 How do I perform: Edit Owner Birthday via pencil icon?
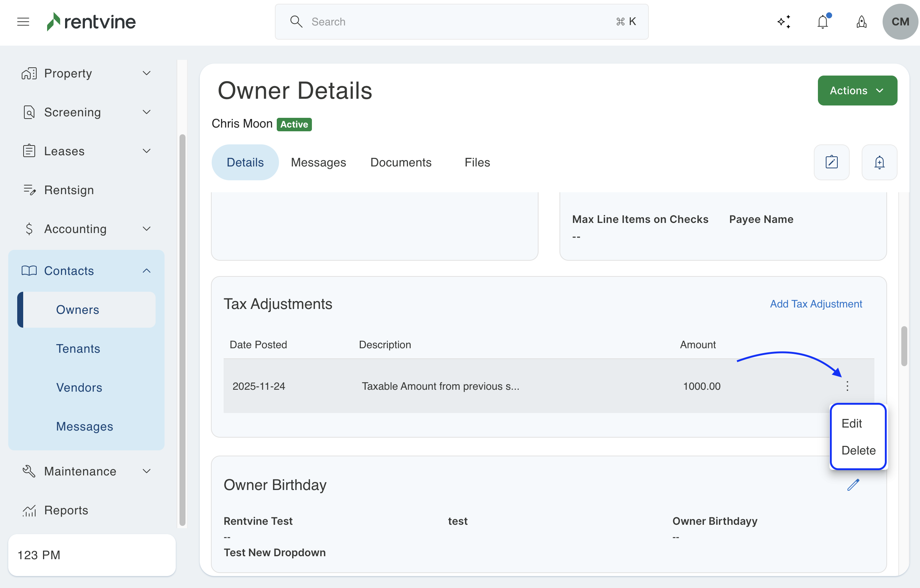(x=853, y=485)
